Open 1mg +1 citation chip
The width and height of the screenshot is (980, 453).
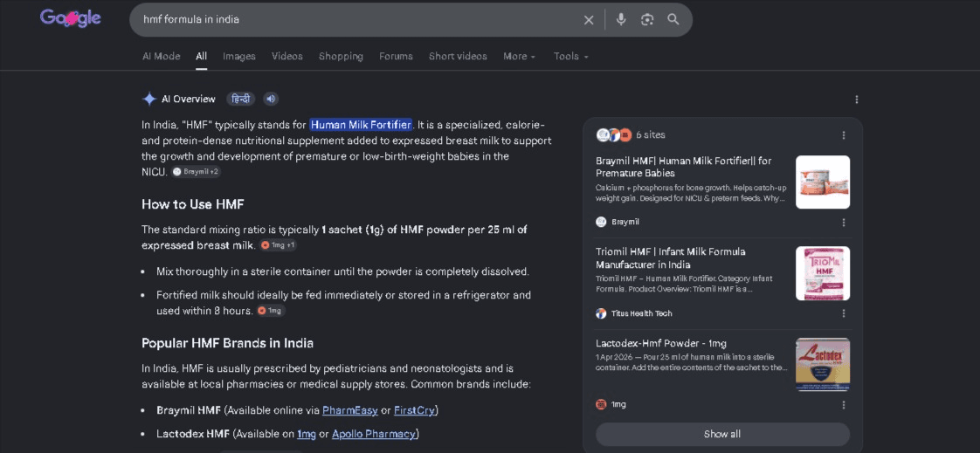(278, 245)
